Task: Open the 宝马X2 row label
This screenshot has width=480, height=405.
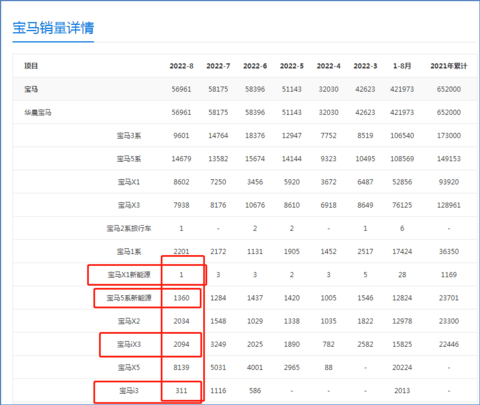Action: coord(129,321)
